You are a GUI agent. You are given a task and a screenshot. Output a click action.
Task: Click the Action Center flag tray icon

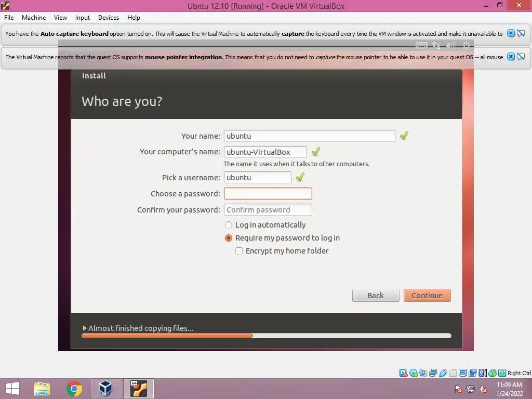coord(458,389)
